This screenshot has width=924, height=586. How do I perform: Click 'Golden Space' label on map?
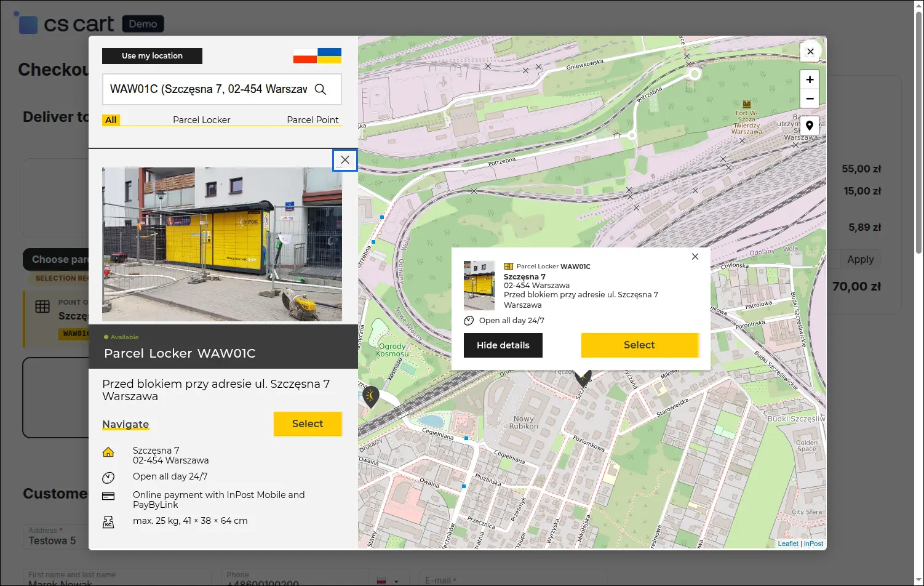point(807,446)
